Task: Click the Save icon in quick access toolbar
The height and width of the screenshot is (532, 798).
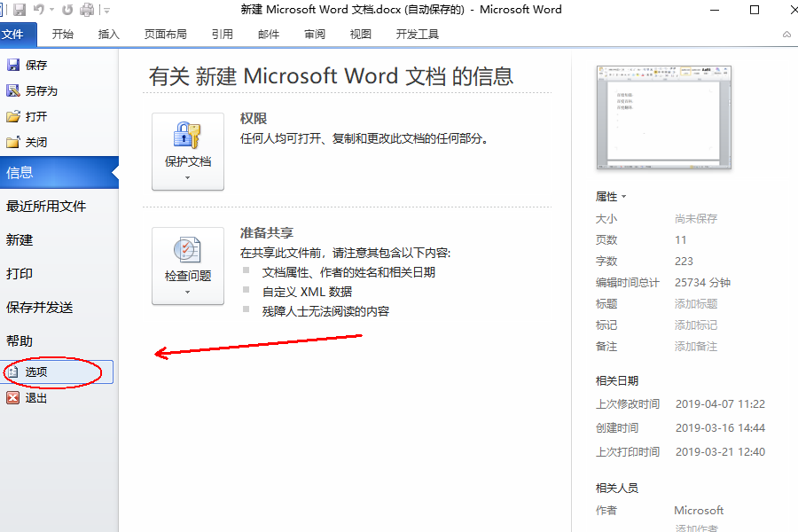Action: (20, 10)
